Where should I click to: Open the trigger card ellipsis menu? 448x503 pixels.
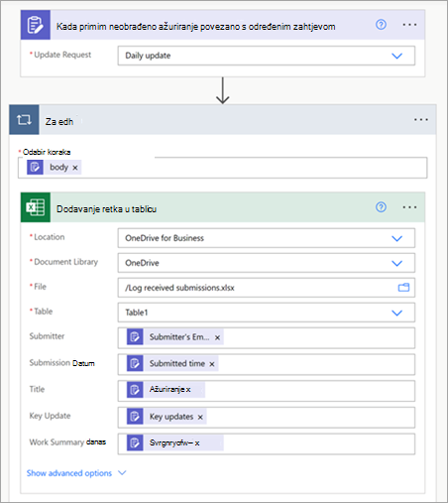[409, 25]
